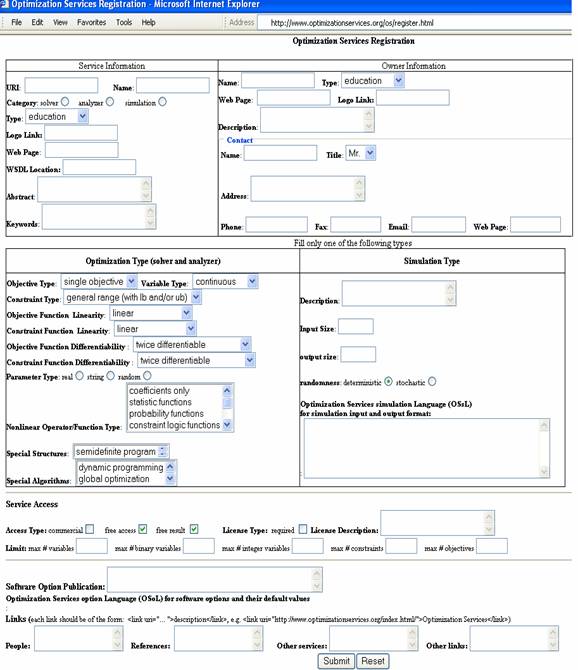Click the License Description text area
Screen dimensions: 578x670
point(437,523)
